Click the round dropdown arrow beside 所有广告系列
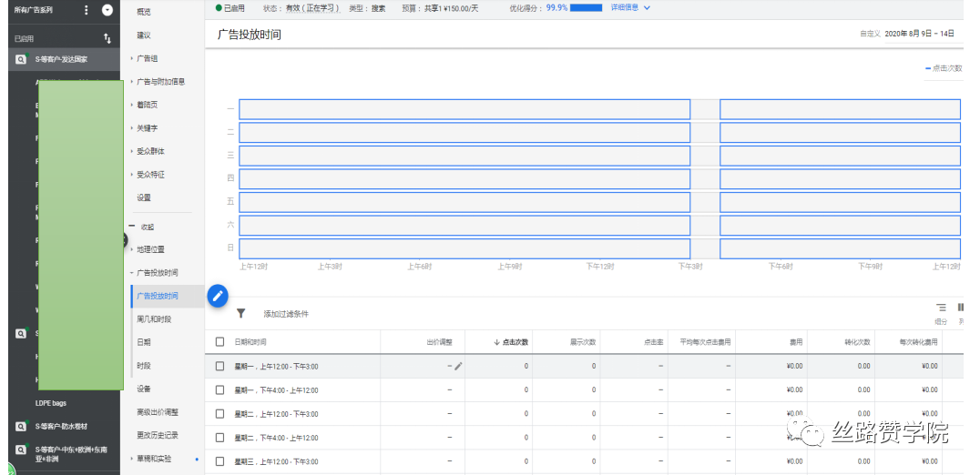 (x=107, y=10)
